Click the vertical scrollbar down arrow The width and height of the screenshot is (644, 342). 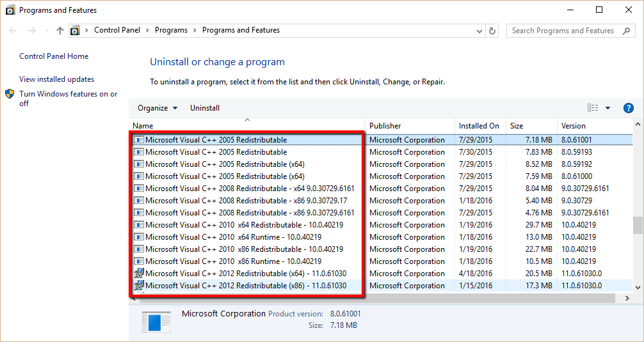point(638,288)
